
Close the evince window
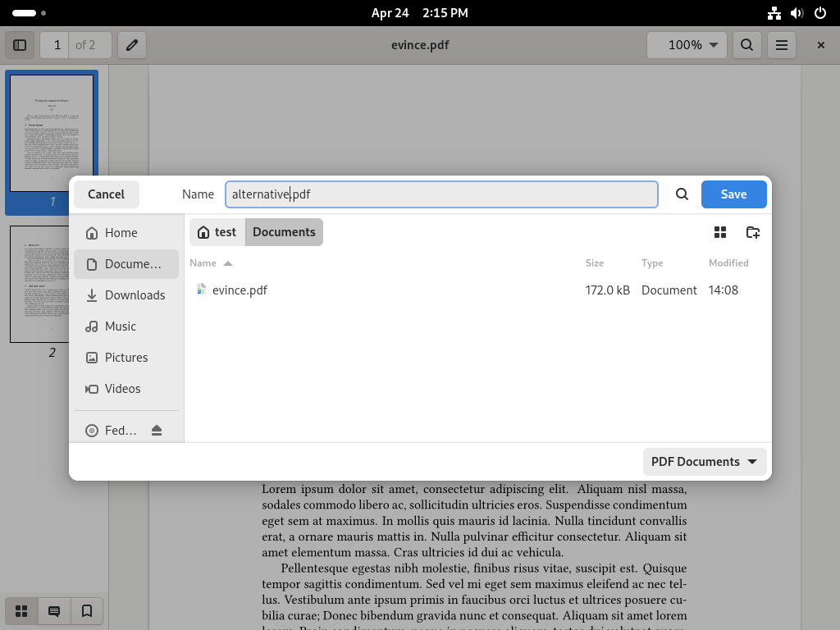[820, 45]
